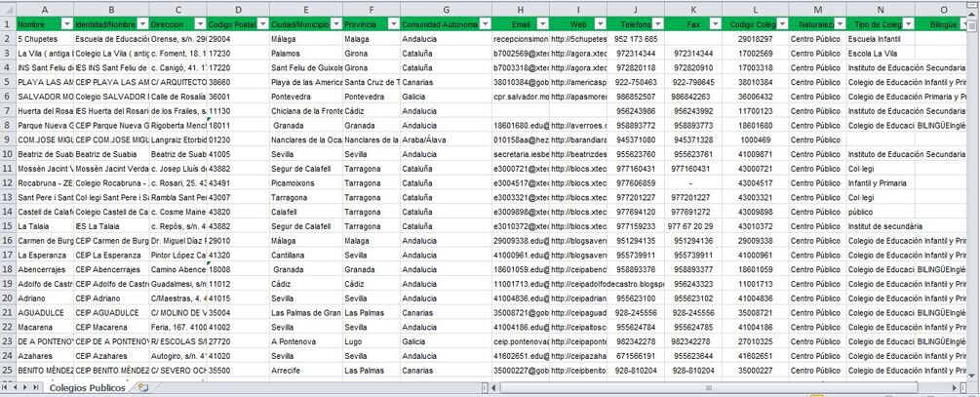Select postal code cell '27720'
This screenshot has height=397, width=980.
[238, 341]
